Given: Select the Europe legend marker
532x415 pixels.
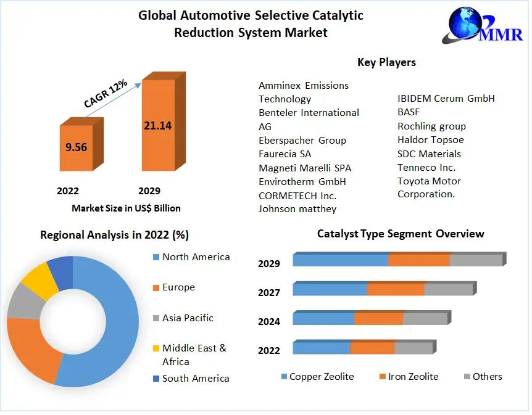Looking at the screenshot, I should click(x=156, y=287).
